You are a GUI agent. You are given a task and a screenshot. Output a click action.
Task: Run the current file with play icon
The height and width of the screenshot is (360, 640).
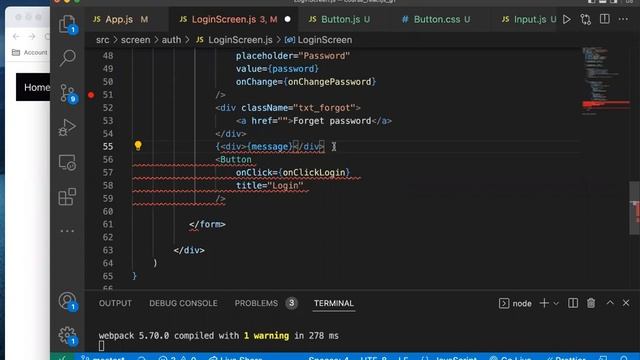(567, 19)
